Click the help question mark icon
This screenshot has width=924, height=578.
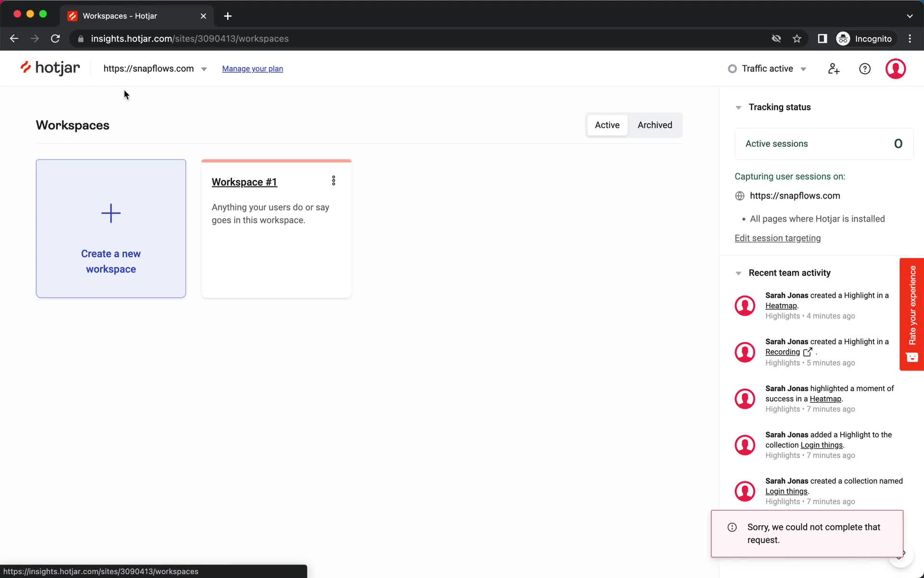click(x=865, y=68)
